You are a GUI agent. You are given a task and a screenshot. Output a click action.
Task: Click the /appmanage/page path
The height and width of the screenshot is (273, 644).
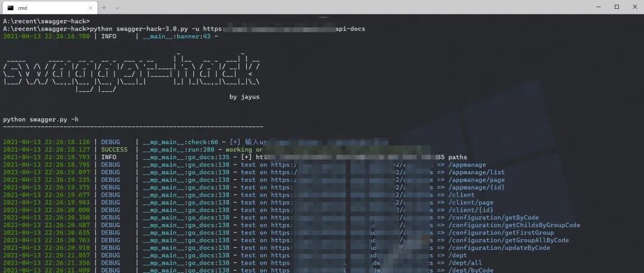pyautogui.click(x=476, y=180)
